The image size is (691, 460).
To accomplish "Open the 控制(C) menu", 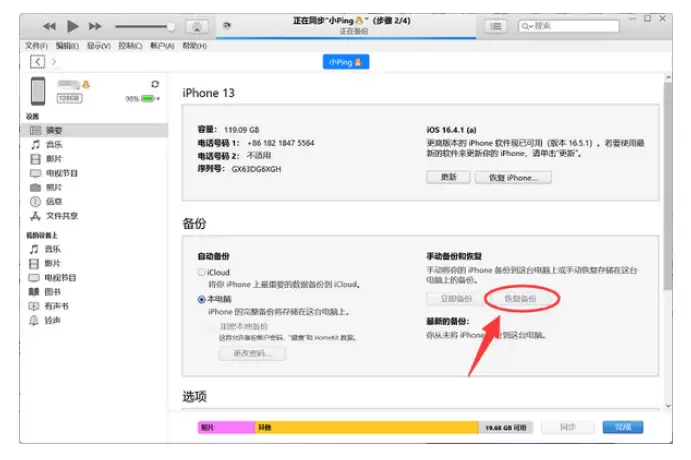I will (130, 46).
